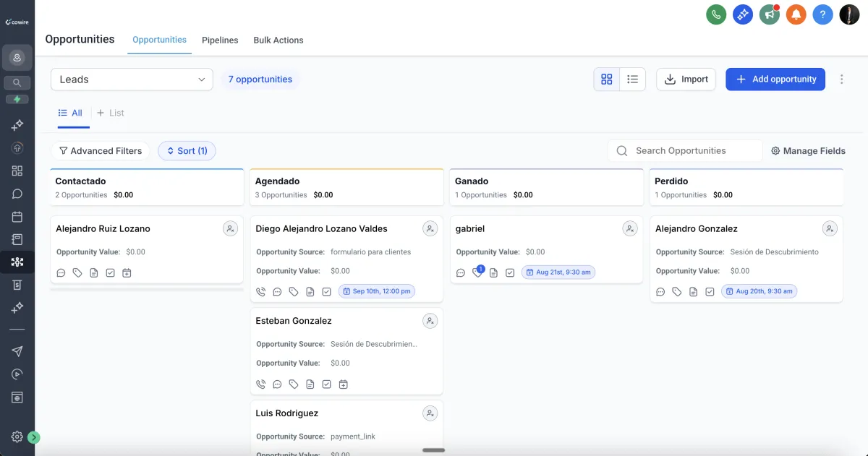868x456 pixels.
Task: Click the owner icon on Luis Rodriguez card
Action: [x=430, y=413]
